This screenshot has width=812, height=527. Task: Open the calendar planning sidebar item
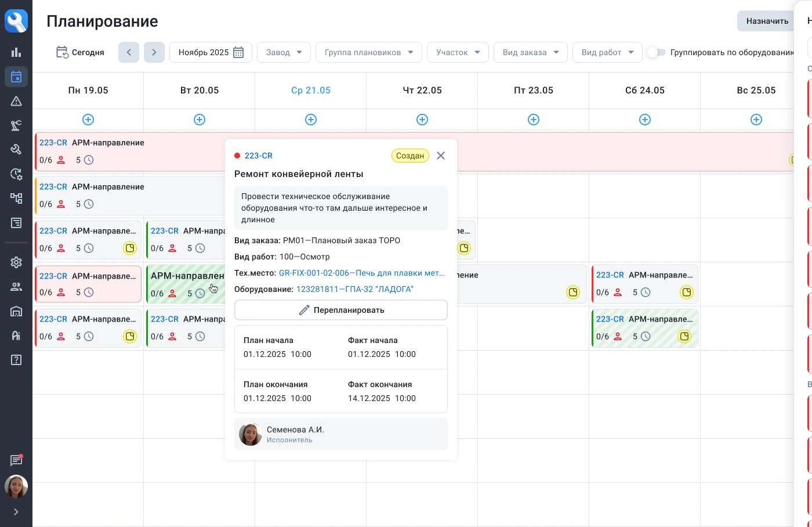point(16,77)
